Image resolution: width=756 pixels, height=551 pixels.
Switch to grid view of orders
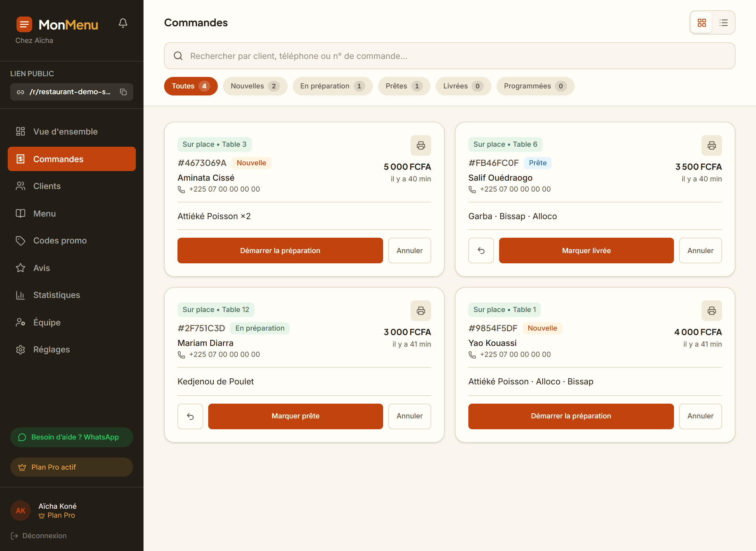click(702, 23)
